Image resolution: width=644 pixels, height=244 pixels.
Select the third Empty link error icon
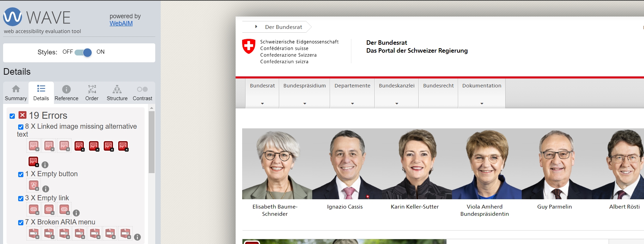pos(64,209)
